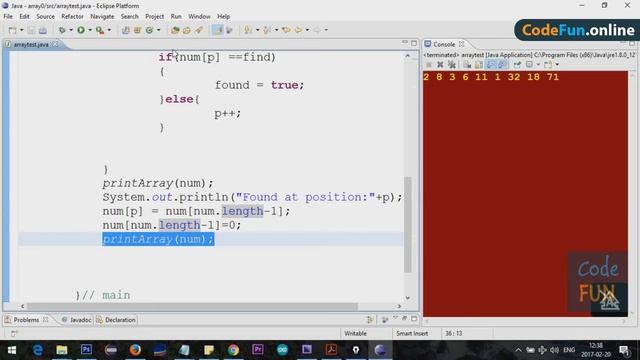The width and height of the screenshot is (640, 360).
Task: Close the arraytest.java editor tab
Action: 55,44
